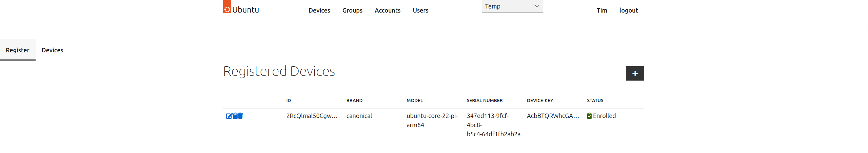Click the truncated device ID 2RcQlmal50Cgw
Viewport: 868px width, 153px height.
312,116
